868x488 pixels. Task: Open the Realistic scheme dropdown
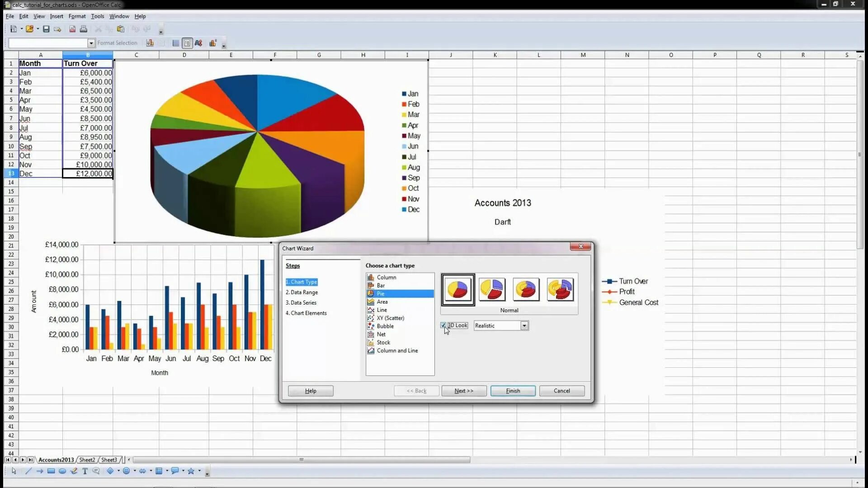click(524, 326)
